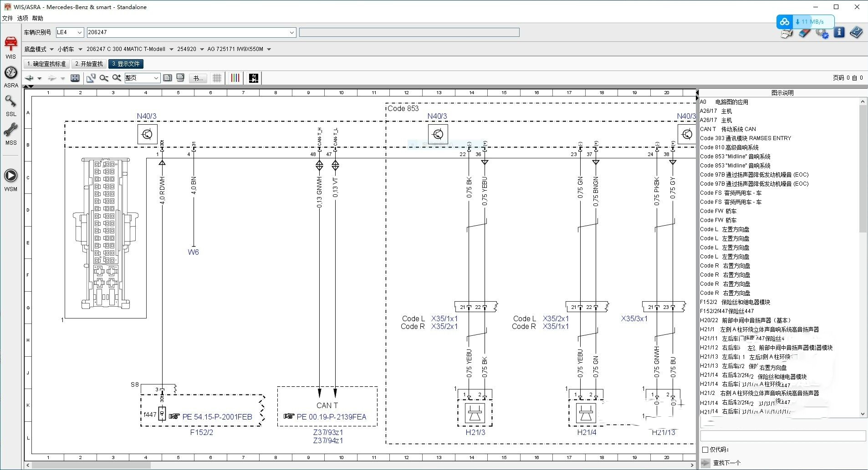Click the Z37/93z1 connector label
Image resolution: width=868 pixels, height=470 pixels.
[x=328, y=433]
